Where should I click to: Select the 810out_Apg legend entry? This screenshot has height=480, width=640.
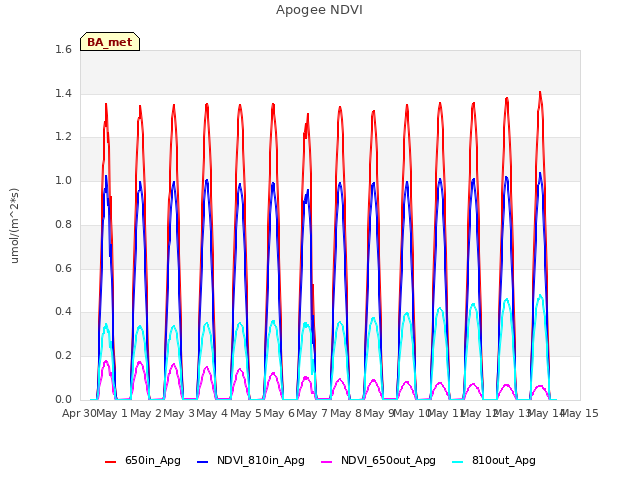tap(494, 460)
